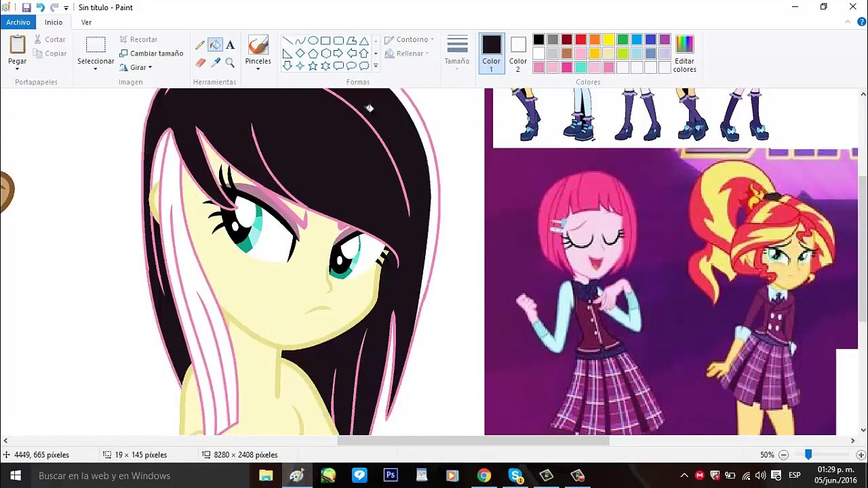The height and width of the screenshot is (488, 868).
Task: Click the horizontal scrollbar thumb
Action: [x=473, y=441]
